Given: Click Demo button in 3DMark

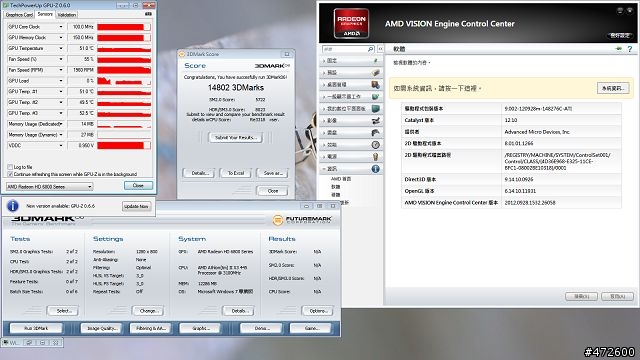Looking at the screenshot, I should (x=261, y=328).
